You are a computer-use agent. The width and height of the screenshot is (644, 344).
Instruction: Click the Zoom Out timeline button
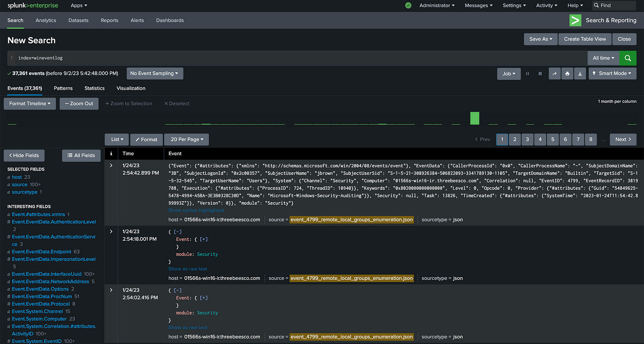pos(79,104)
